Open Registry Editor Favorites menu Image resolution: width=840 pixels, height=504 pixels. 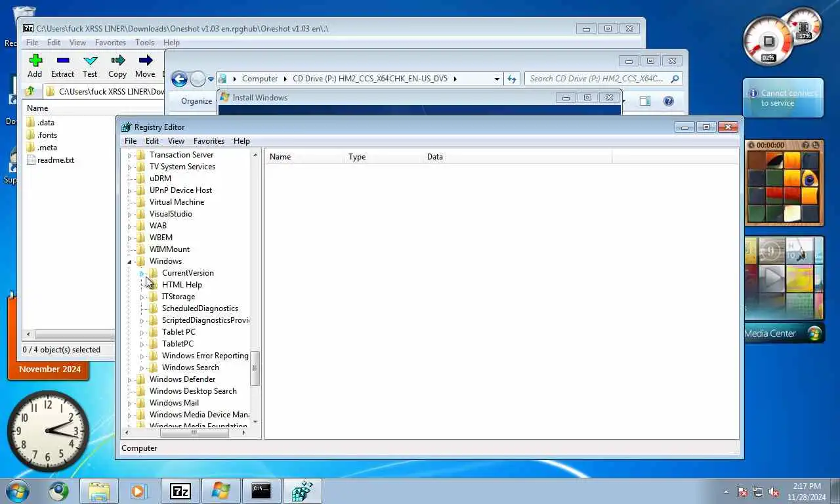pyautogui.click(x=209, y=140)
